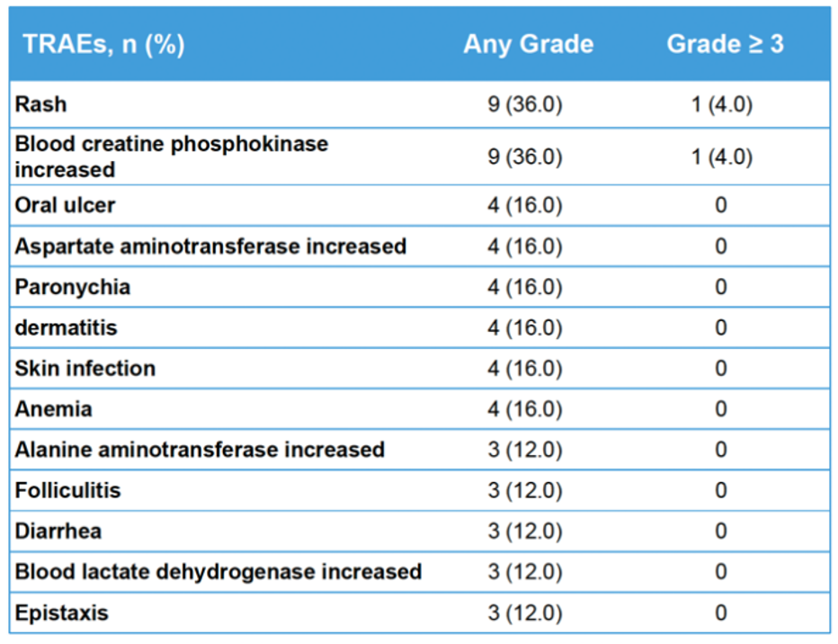Image resolution: width=838 pixels, height=644 pixels.
Task: Select the Grade ≥ 3 value for Anemia
Action: click(x=721, y=409)
